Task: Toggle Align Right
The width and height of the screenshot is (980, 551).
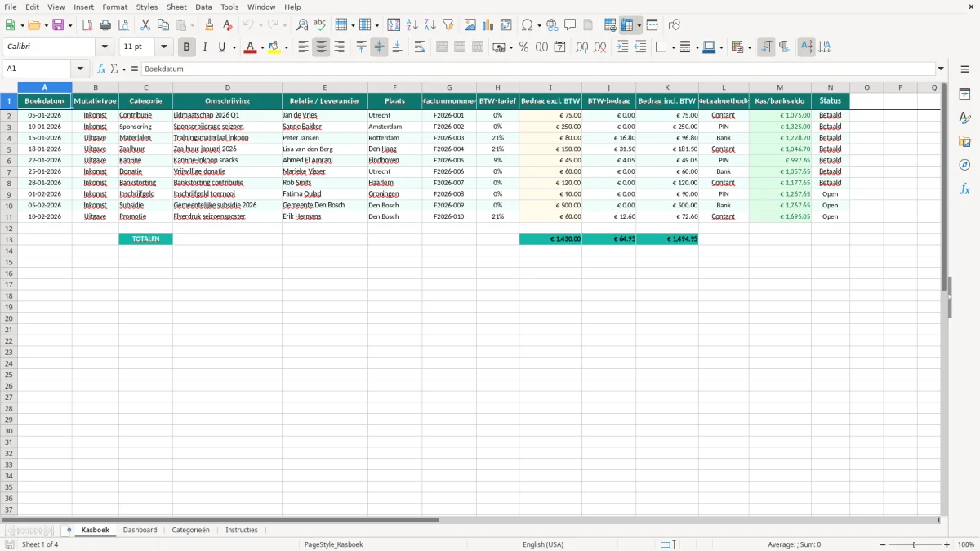Action: (339, 47)
